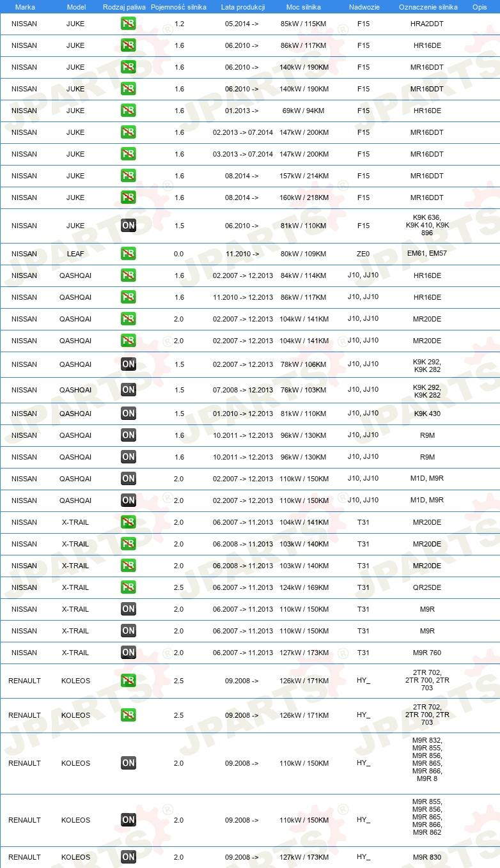Click the petrol icon for JUKE 160kW / 218KM
Screen dimensions: 500x868
[129, 198]
